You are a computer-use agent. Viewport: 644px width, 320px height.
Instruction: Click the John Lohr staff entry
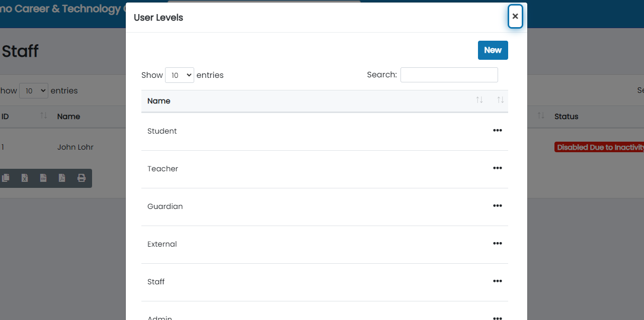pyautogui.click(x=75, y=147)
